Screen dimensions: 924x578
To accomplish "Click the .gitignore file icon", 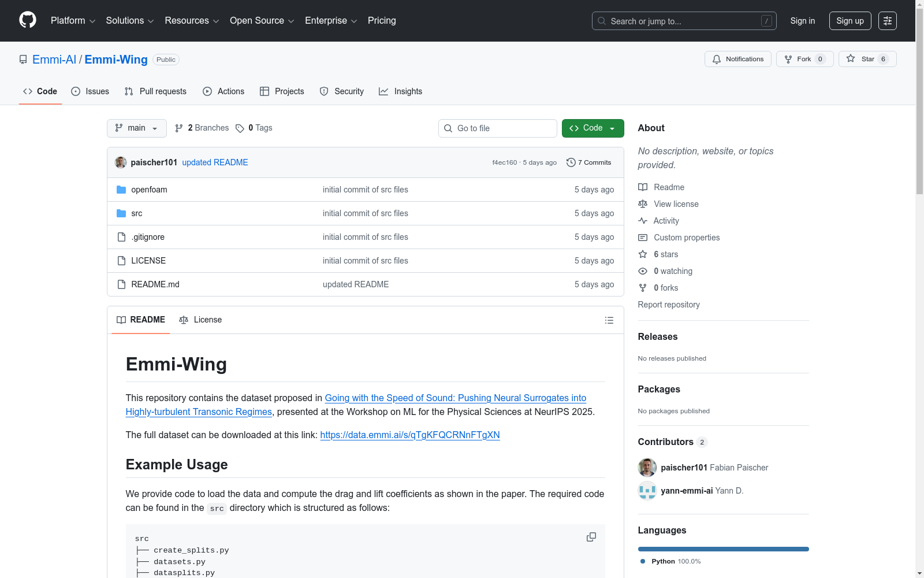I will pos(121,237).
